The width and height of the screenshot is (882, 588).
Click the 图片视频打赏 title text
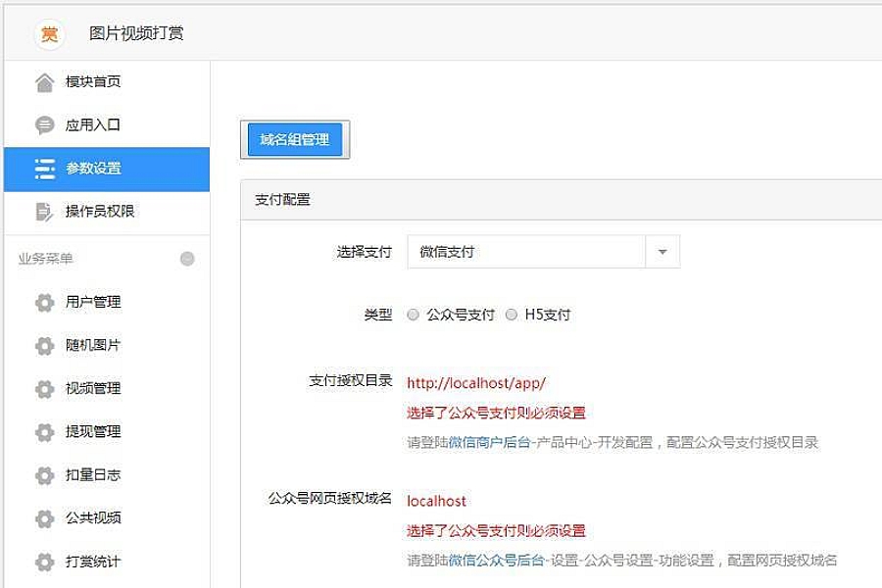136,33
